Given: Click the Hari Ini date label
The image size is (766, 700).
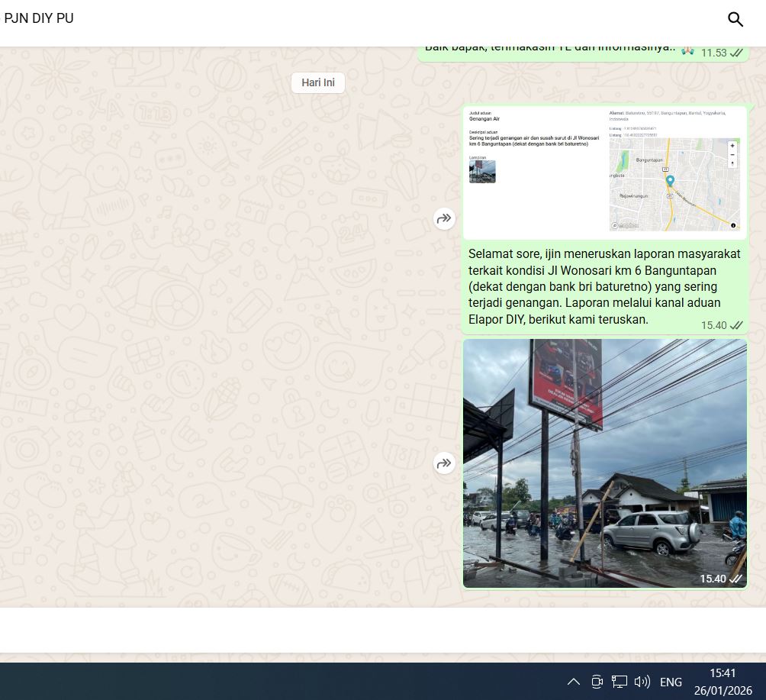Looking at the screenshot, I should tap(318, 83).
